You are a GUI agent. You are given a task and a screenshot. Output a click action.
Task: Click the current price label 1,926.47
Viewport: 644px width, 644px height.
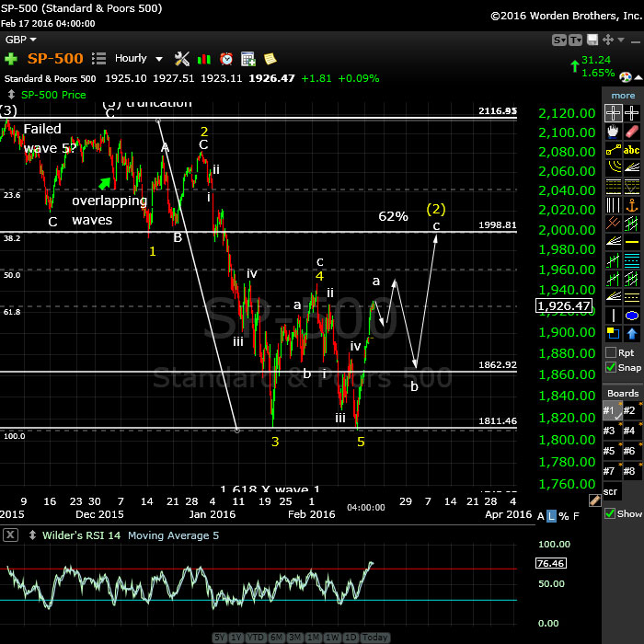[564, 306]
